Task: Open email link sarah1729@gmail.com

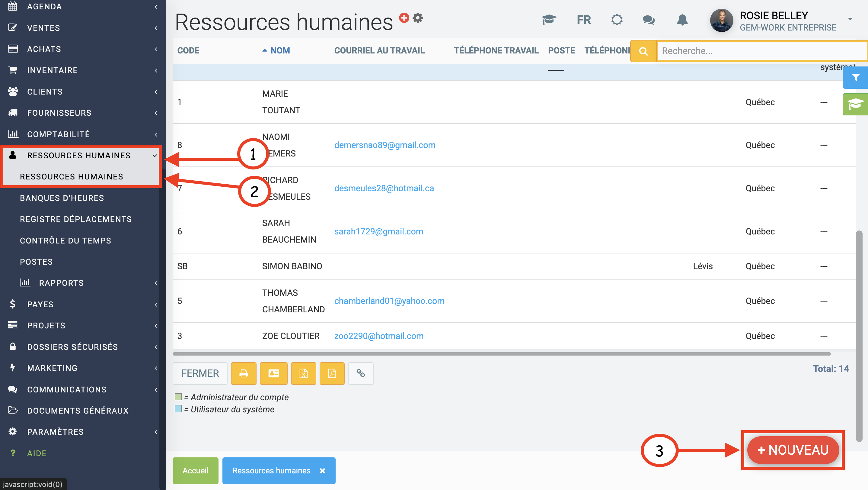Action: (x=378, y=231)
